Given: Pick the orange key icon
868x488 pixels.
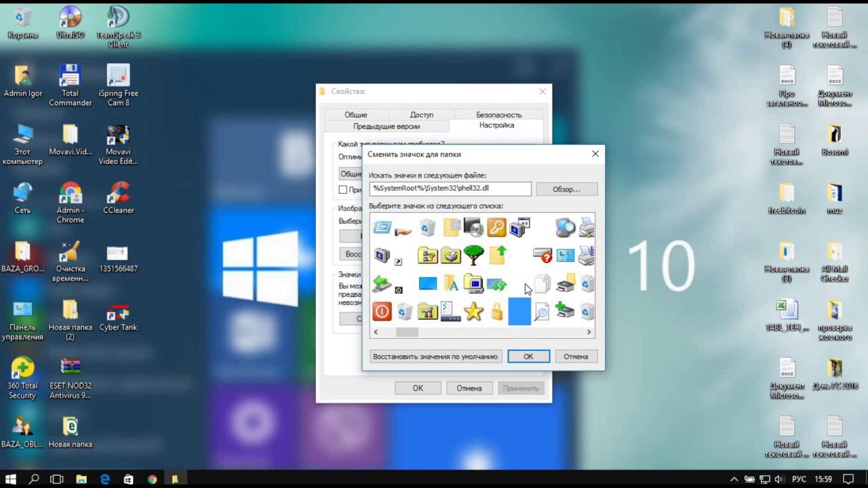Looking at the screenshot, I should 496,227.
